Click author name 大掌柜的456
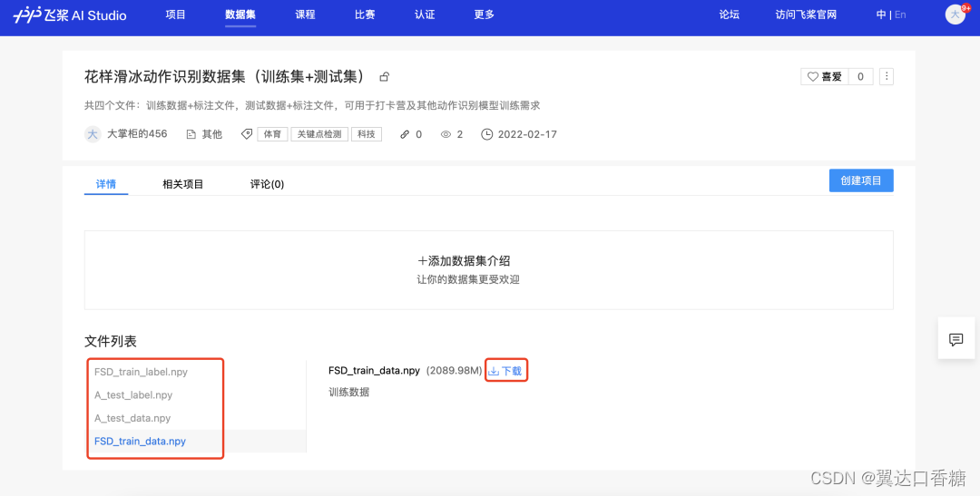This screenshot has height=496, width=980. [x=137, y=133]
